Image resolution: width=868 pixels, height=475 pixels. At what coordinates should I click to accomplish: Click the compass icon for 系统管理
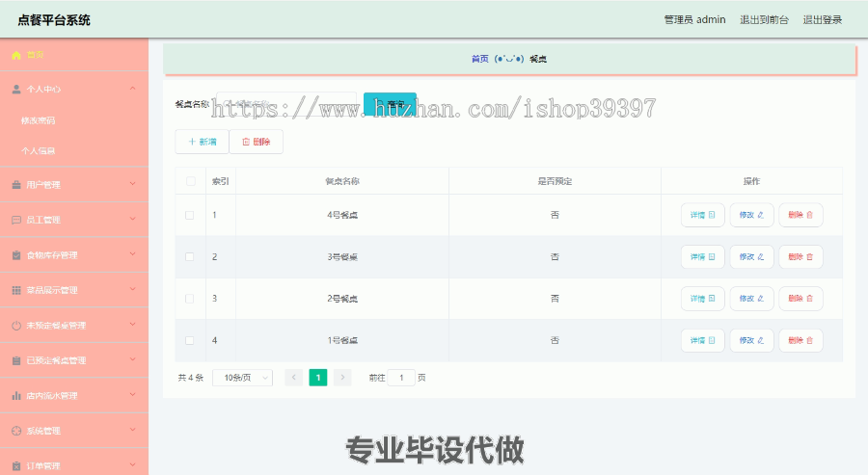(x=16, y=431)
